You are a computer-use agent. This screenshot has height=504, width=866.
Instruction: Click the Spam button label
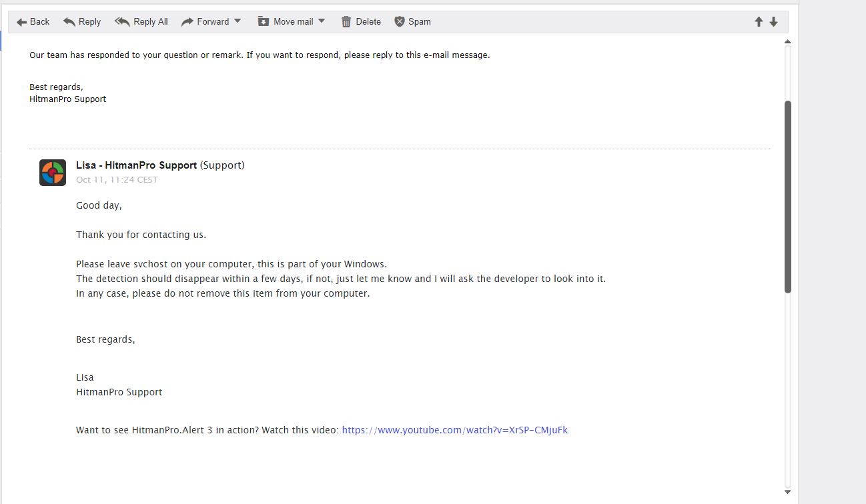coord(420,22)
